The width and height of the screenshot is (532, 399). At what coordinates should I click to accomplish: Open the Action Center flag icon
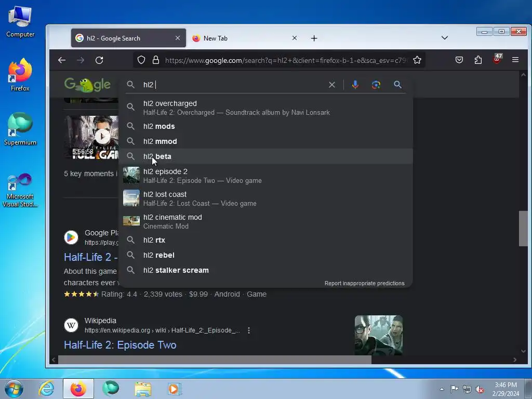tap(454, 389)
